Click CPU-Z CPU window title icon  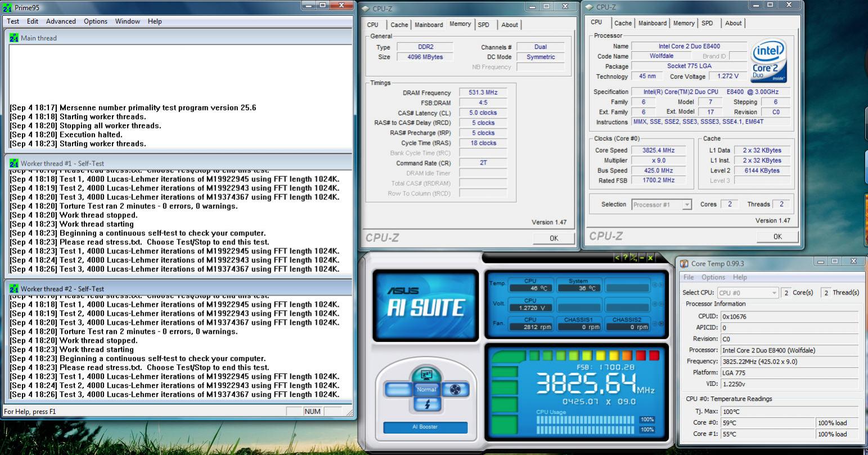click(589, 7)
